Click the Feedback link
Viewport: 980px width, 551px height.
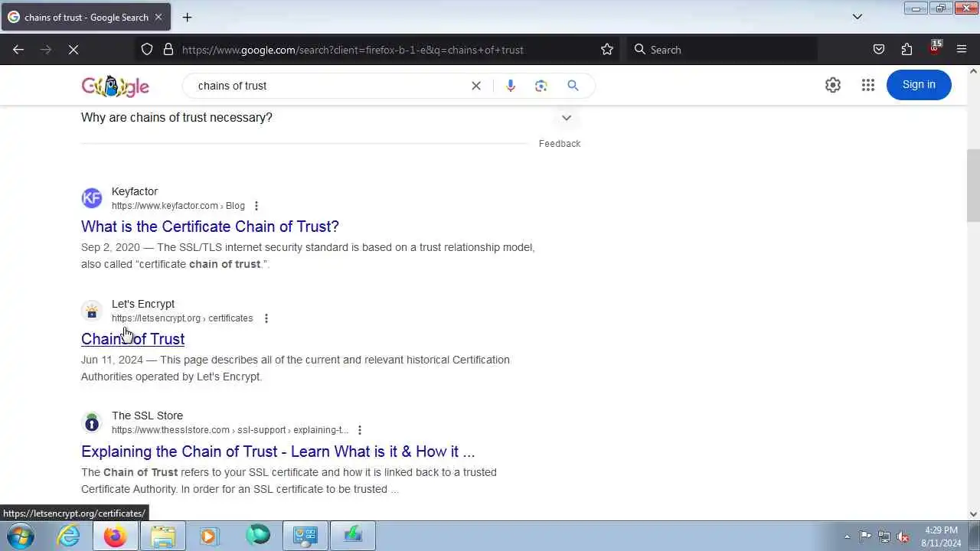560,144
